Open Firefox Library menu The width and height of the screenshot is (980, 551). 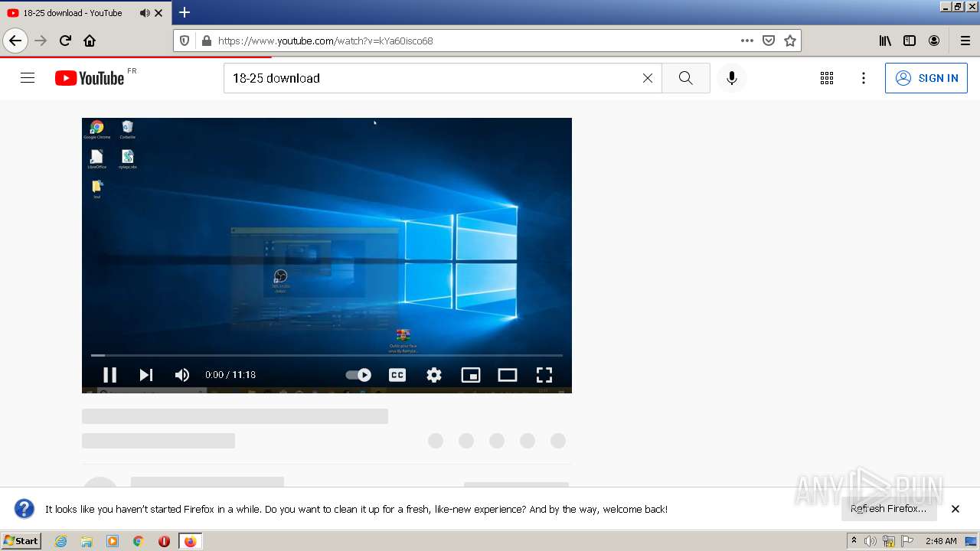tap(885, 41)
